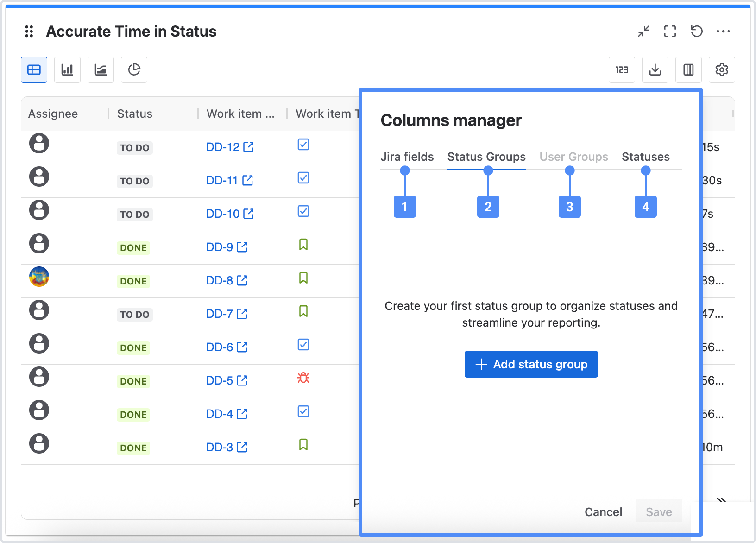Image resolution: width=756 pixels, height=543 pixels.
Task: Click the Add status group button
Action: [531, 364]
